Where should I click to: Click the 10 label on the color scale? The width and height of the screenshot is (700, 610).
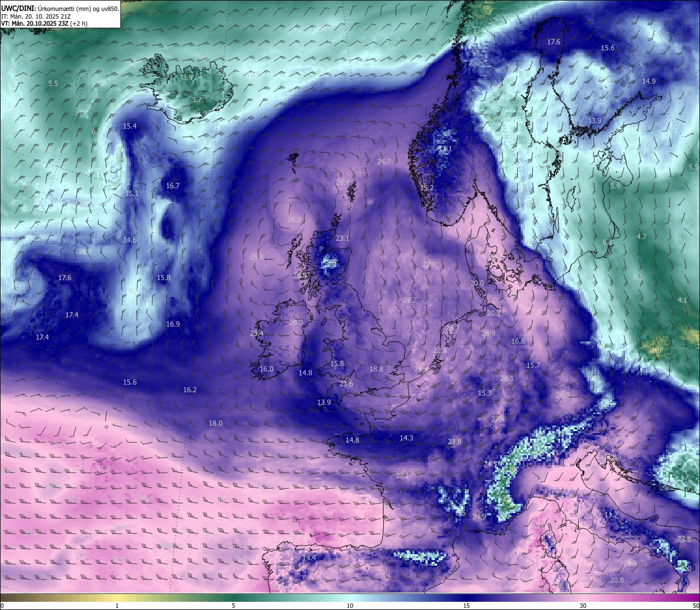350,606
